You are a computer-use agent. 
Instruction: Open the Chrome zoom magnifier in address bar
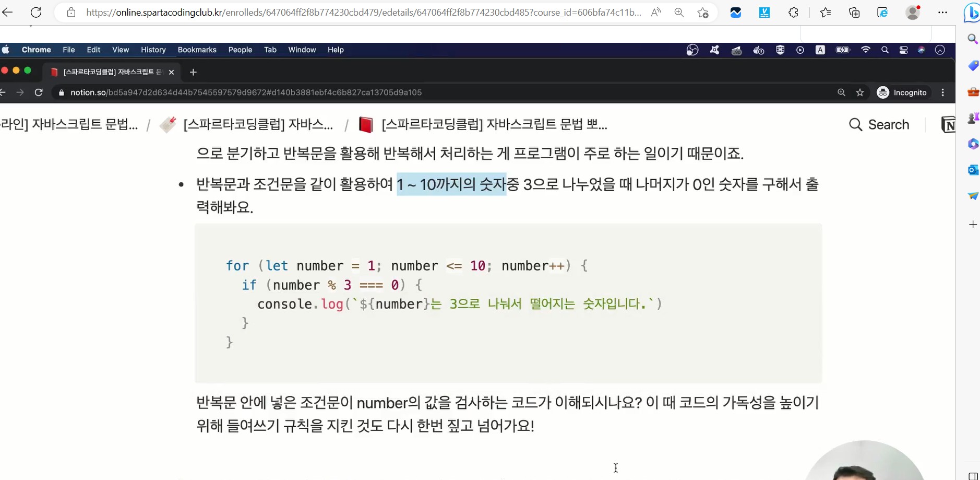pos(841,92)
